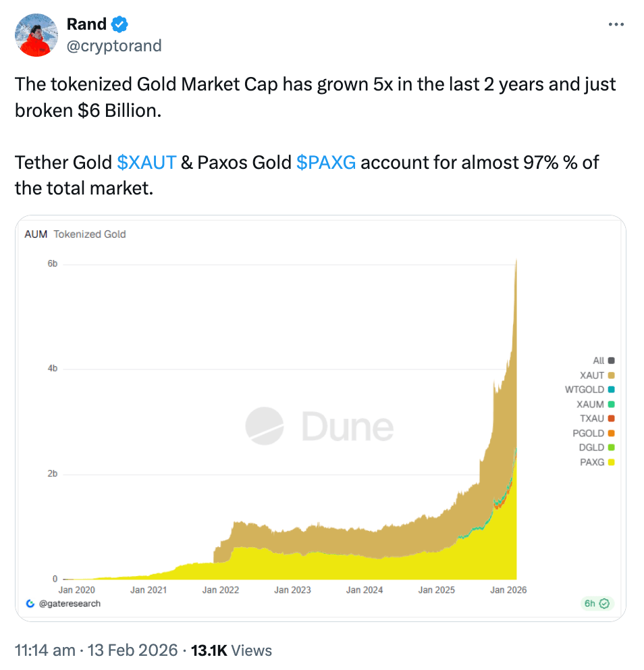Click the Rand display name
This screenshot has height=670, width=644.
pos(86,24)
